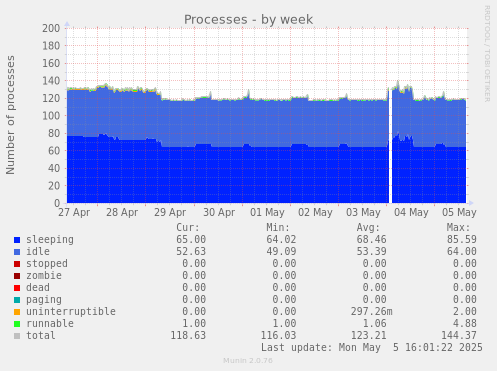Select the 'zombie' legend label

click(x=44, y=276)
